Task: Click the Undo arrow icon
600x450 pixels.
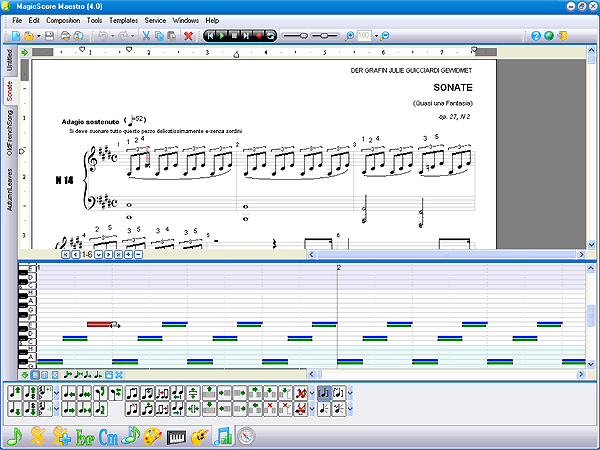Action: 103,36
